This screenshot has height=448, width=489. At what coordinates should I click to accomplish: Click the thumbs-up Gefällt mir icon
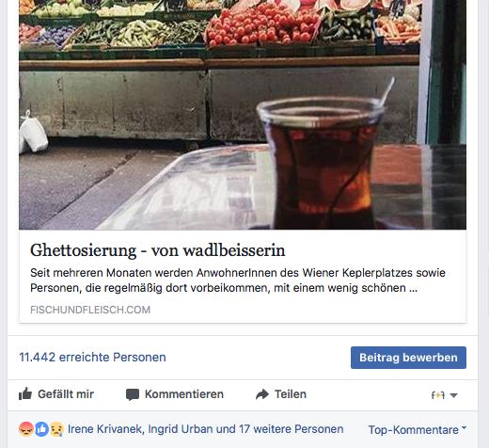click(25, 393)
